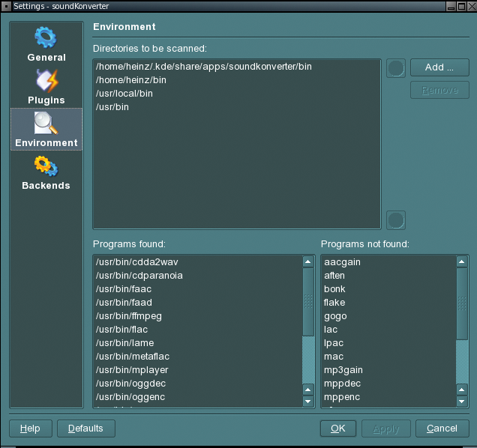Screen dimensions: 477x448
Task: Click Programs not found scrollbar thumb
Action: [x=462, y=303]
